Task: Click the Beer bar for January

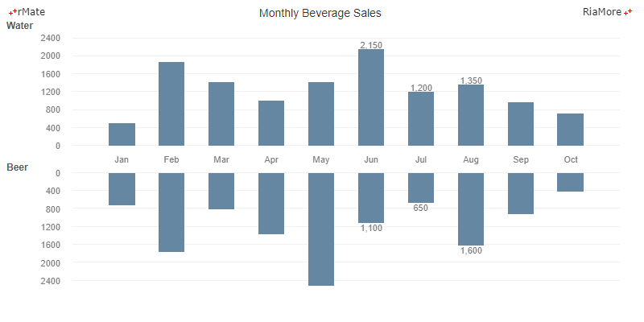Action: click(122, 189)
